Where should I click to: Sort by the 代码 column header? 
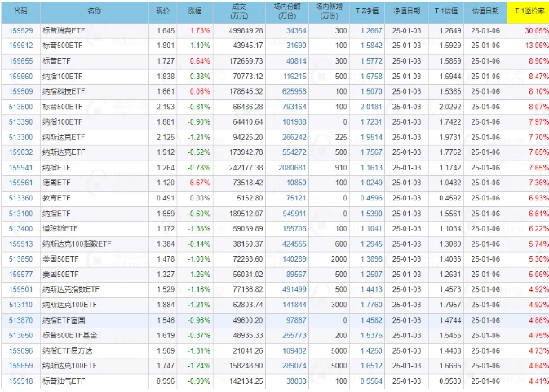(x=20, y=11)
